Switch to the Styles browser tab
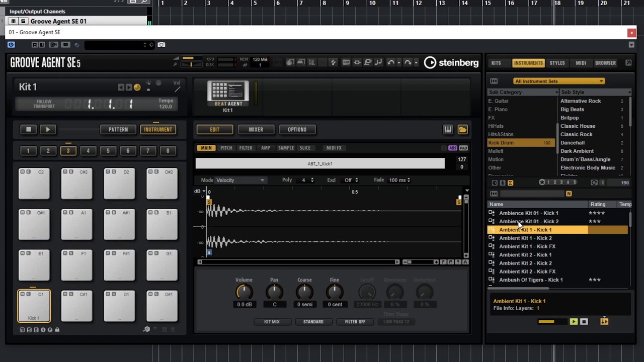The height and width of the screenshot is (362, 644). [557, 63]
